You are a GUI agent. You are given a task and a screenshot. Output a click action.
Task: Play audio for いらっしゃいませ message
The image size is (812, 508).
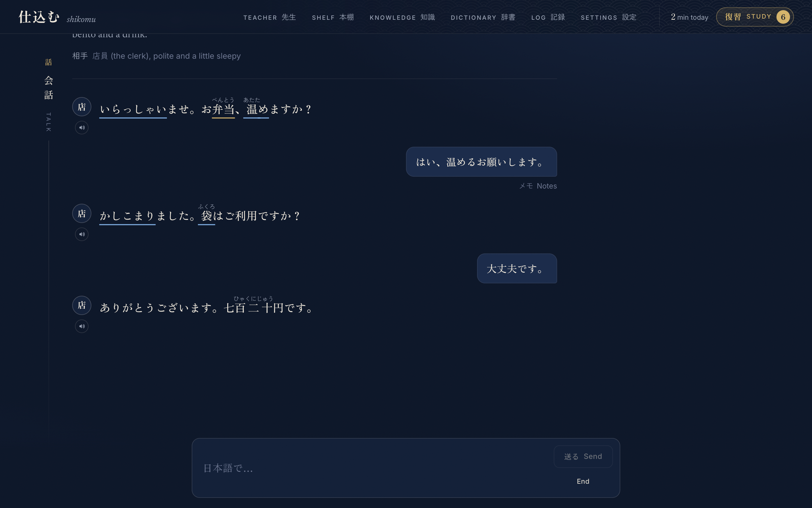pos(81,128)
